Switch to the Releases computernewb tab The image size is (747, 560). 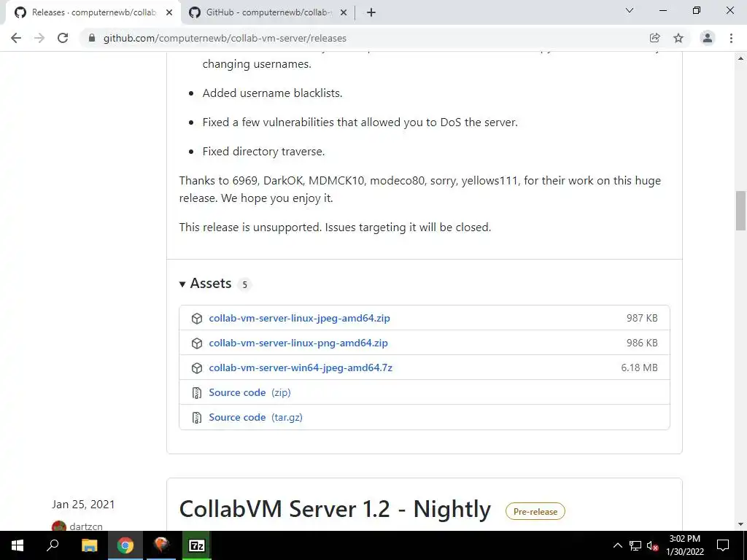coord(93,12)
